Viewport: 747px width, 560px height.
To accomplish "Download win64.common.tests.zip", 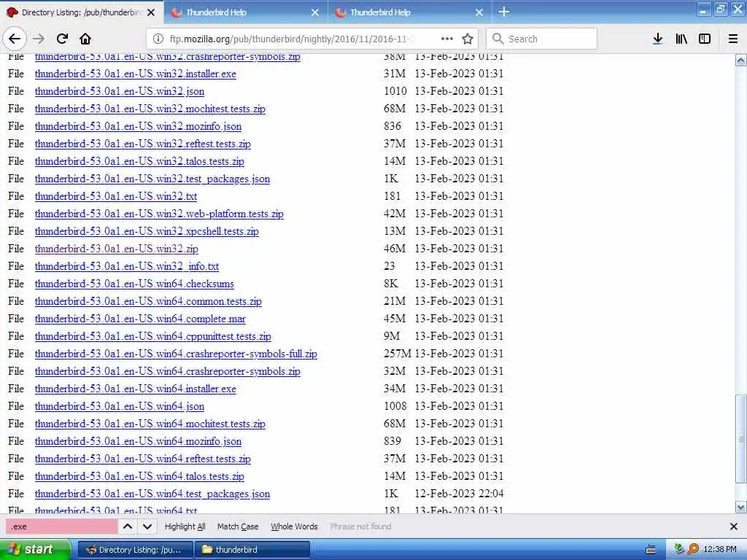I will [148, 301].
